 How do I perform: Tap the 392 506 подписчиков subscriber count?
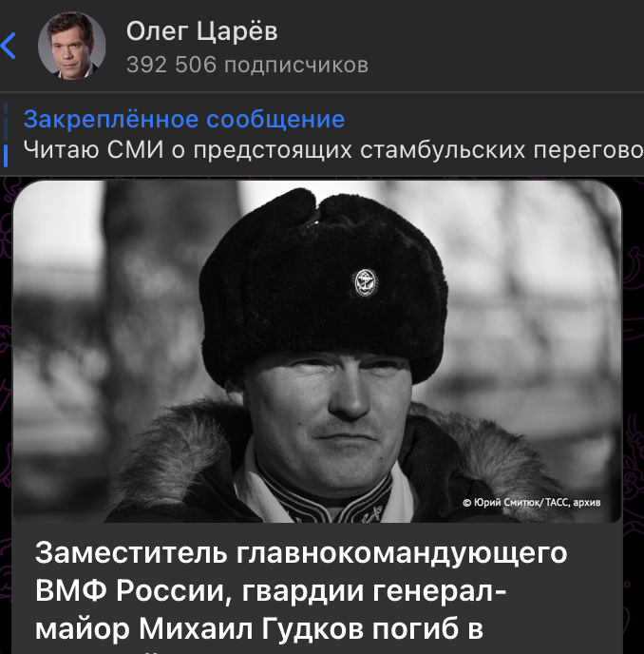point(247,65)
